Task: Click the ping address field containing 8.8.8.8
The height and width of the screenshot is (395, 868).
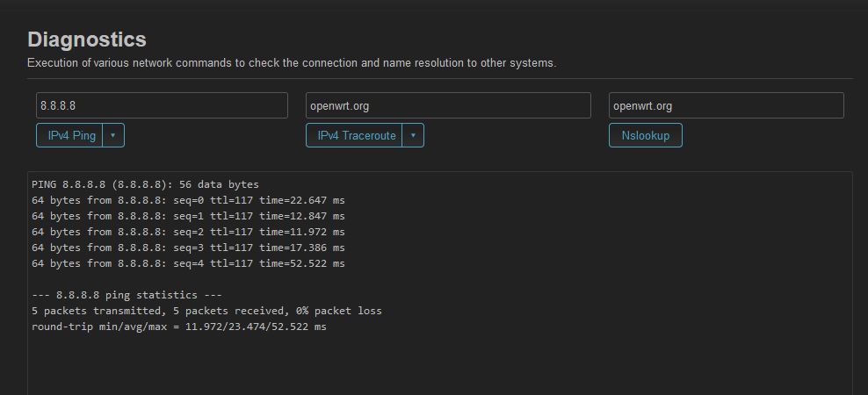Action: click(x=162, y=105)
